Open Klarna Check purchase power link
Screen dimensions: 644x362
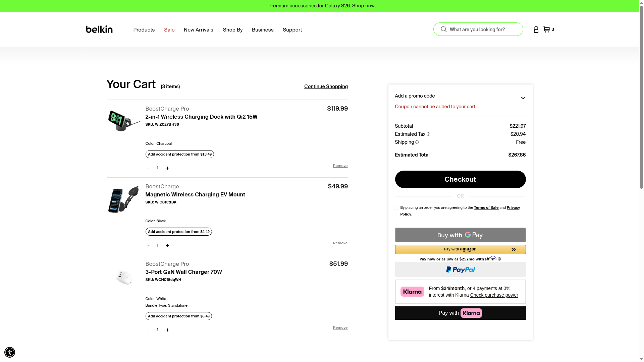(x=494, y=295)
